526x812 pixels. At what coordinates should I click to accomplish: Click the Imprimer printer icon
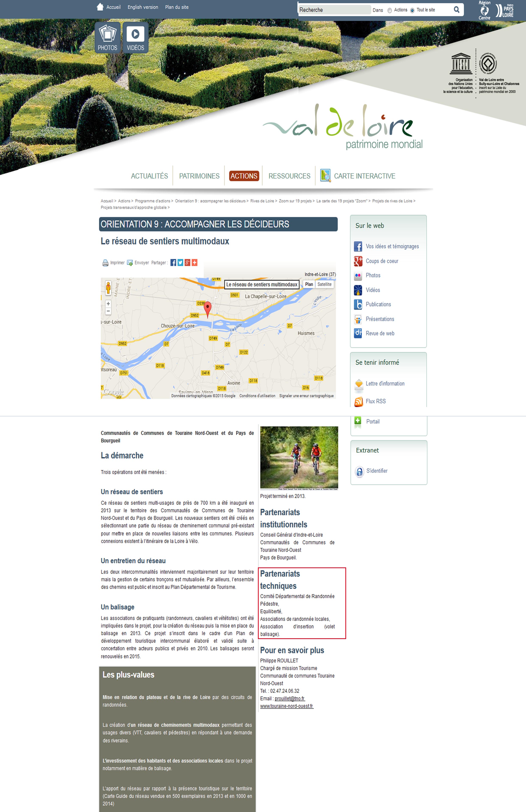[x=105, y=263]
